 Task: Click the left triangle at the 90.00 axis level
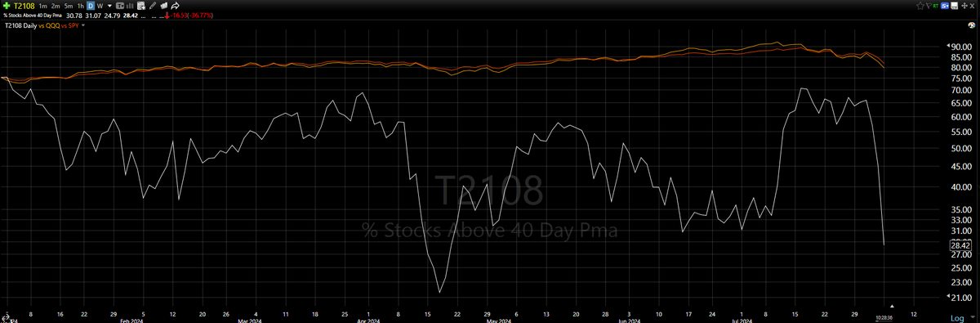pyautogui.click(x=948, y=47)
